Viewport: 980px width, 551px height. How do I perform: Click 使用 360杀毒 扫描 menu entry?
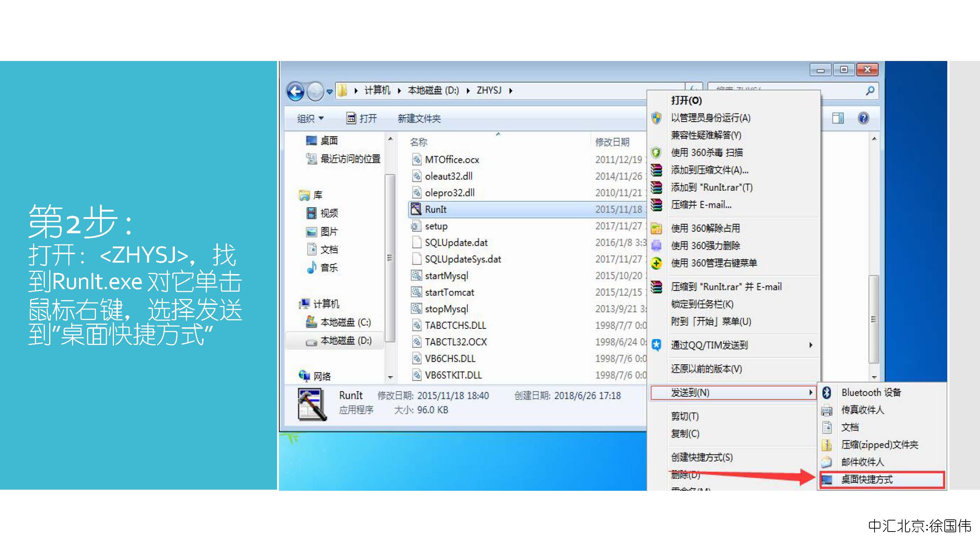[707, 153]
